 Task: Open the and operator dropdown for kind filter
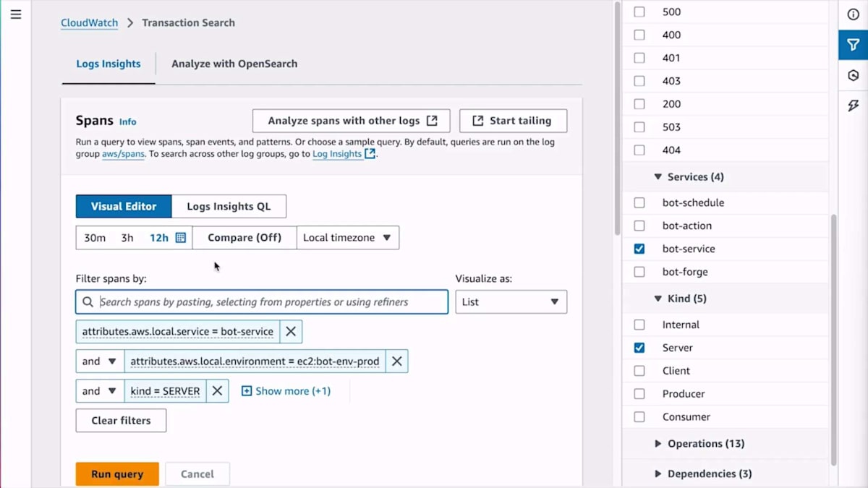pyautogui.click(x=100, y=391)
